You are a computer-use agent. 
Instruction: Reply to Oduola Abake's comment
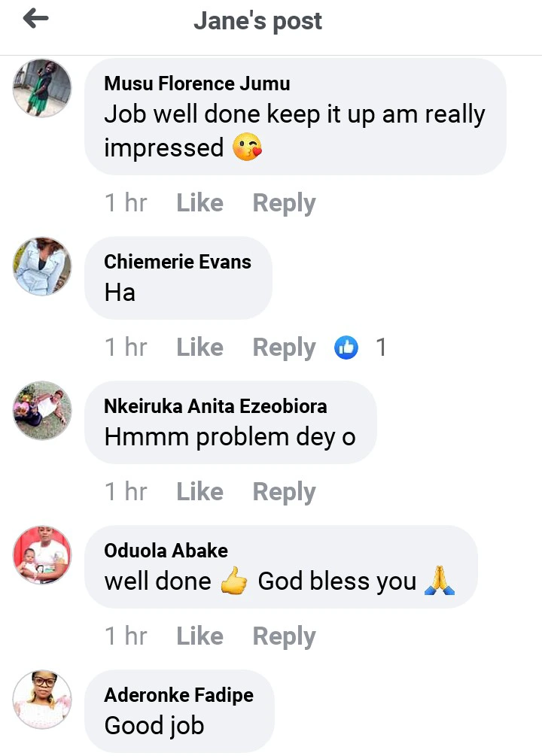coord(284,636)
